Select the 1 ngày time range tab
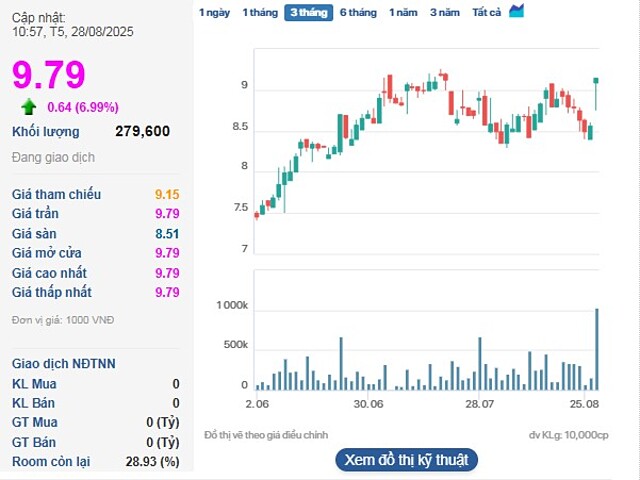Image resolution: width=640 pixels, height=480 pixels. [x=214, y=12]
